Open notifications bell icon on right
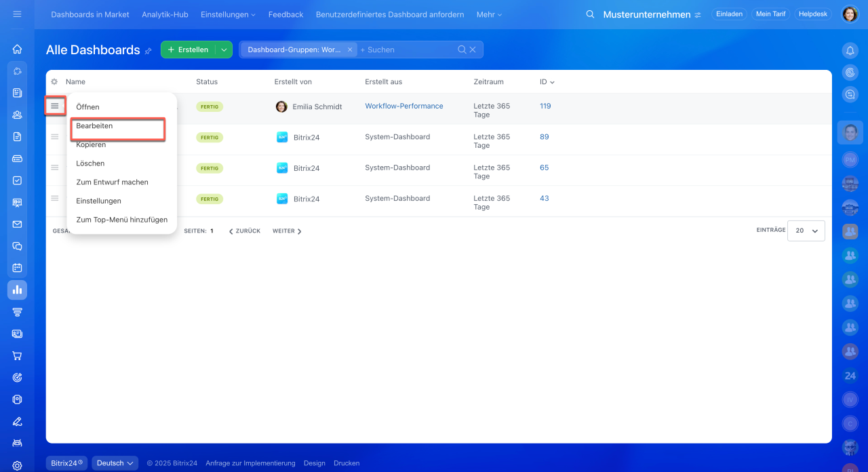Viewport: 868px width, 472px height. pos(850,50)
